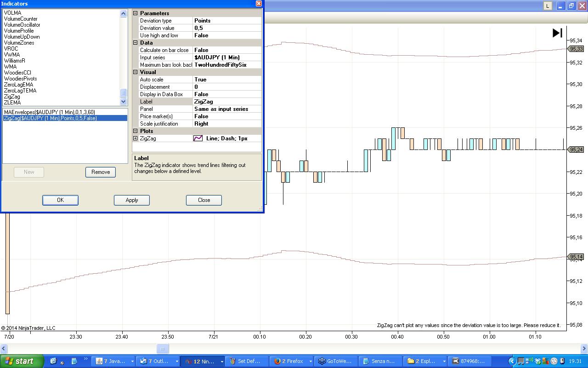This screenshot has width=588, height=368.
Task: Edit the Label value field ZigZag
Action: coord(227,102)
